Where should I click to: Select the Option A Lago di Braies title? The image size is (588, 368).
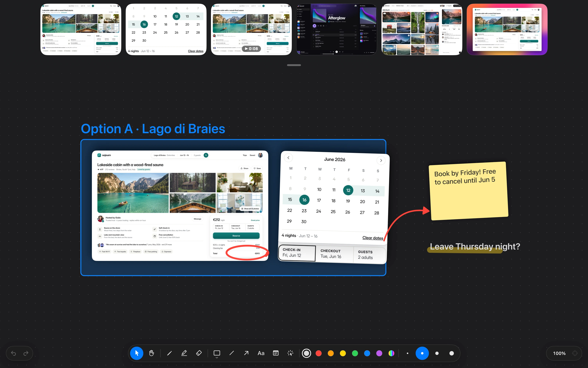point(153,129)
